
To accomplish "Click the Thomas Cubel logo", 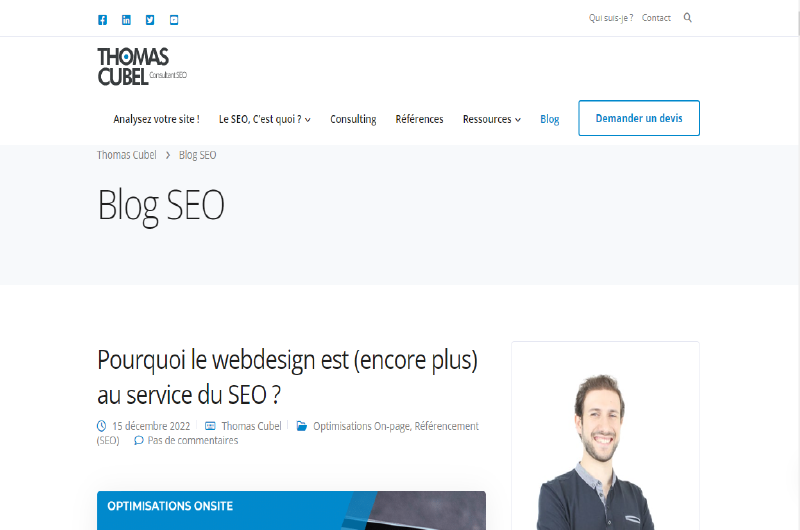I will (142, 66).
